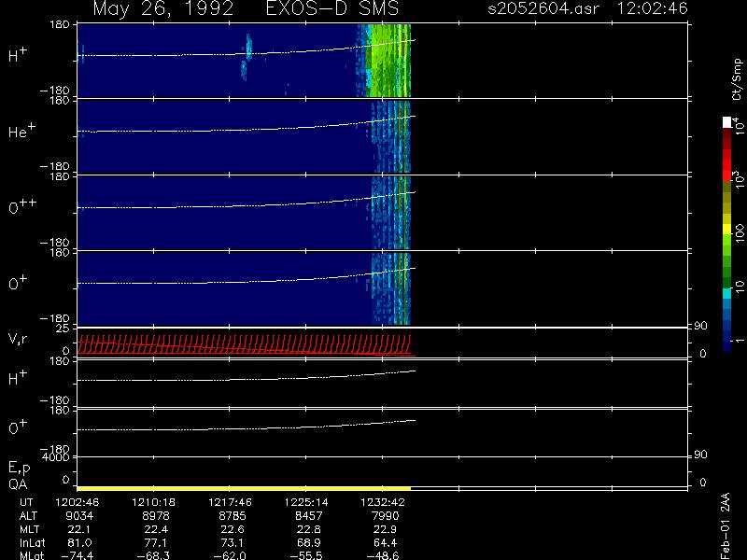747x560 pixels.
Task: Click the '4000' axis label of E,p panel
Action: 55,457
